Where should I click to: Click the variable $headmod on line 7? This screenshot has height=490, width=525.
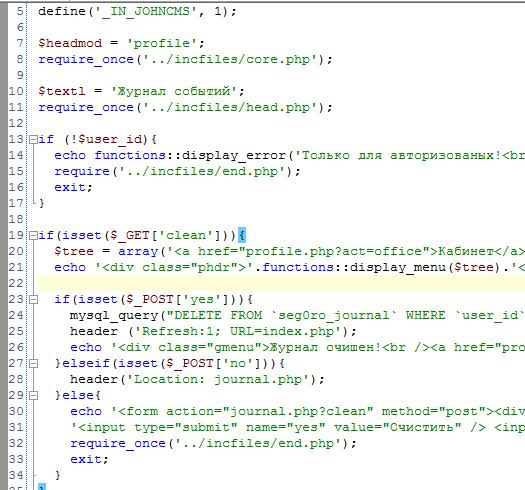pos(70,43)
